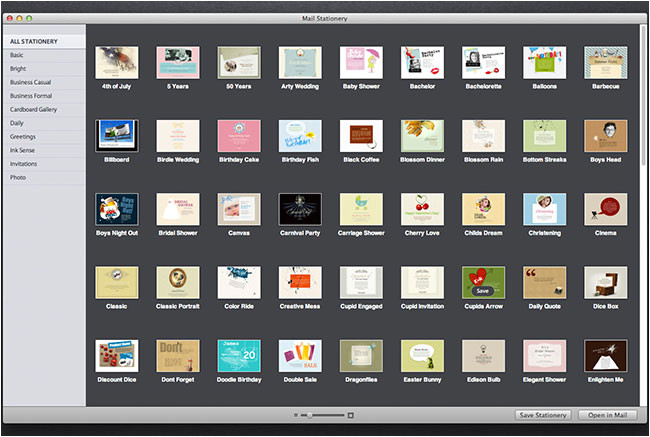Click the vertical scrollbar of the gallery
650x437 pixels.
click(x=644, y=100)
